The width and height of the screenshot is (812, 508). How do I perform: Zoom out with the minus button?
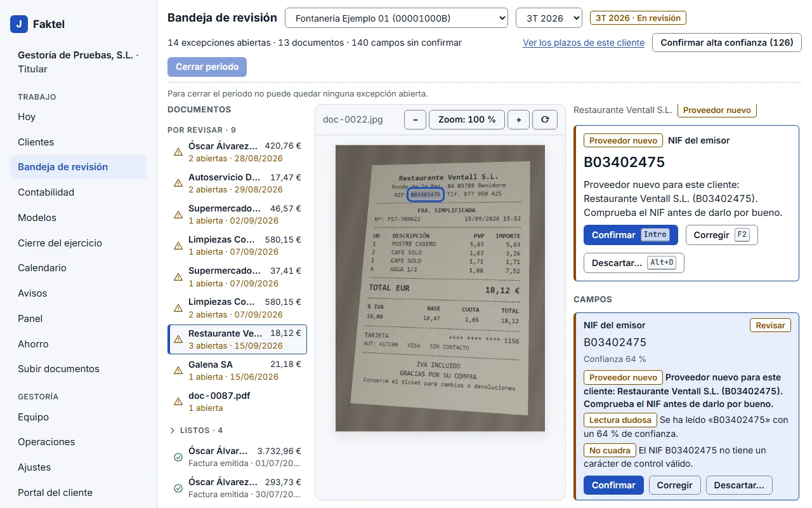point(415,119)
